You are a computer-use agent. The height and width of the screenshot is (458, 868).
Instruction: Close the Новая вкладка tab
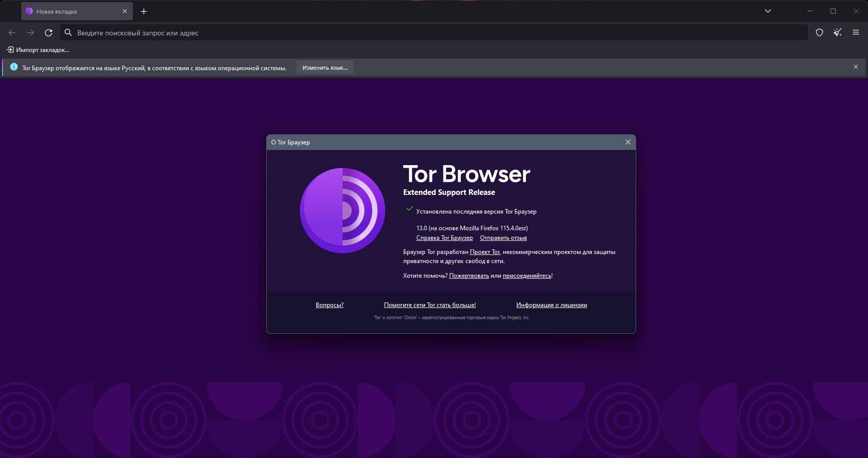(x=125, y=11)
